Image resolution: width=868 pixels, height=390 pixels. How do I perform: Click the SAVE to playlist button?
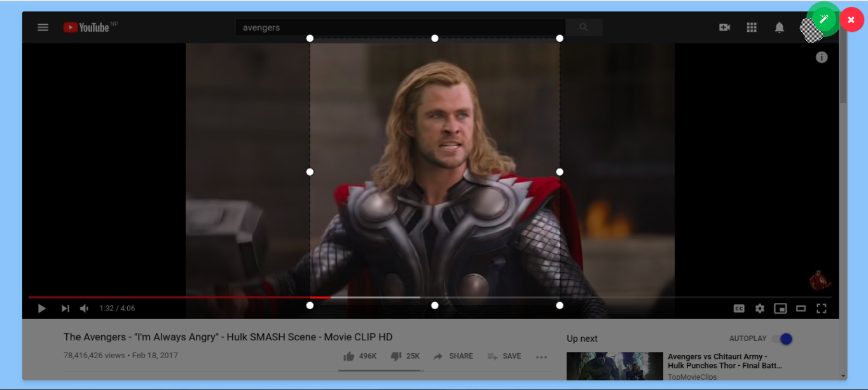coord(504,356)
